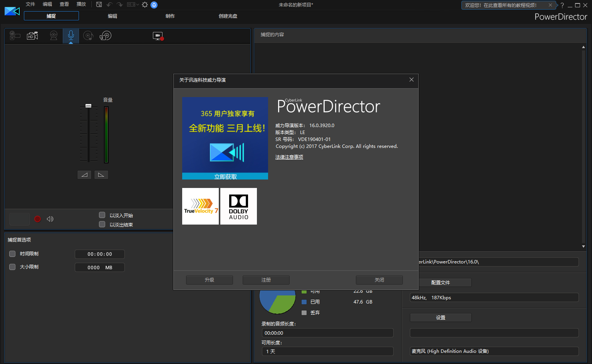
Task: Choose capture from CD audio icon
Action: click(x=88, y=36)
